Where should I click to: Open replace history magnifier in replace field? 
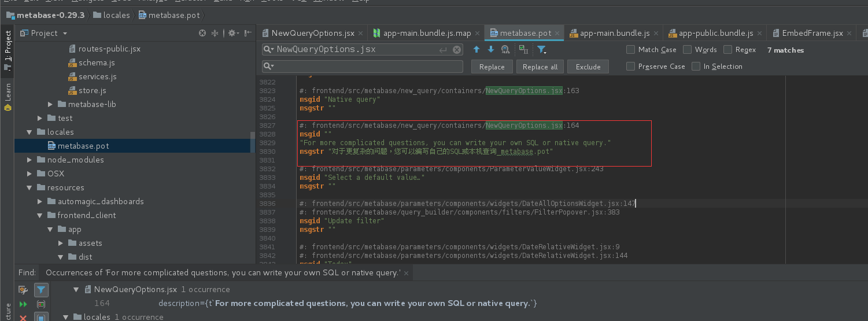click(269, 67)
